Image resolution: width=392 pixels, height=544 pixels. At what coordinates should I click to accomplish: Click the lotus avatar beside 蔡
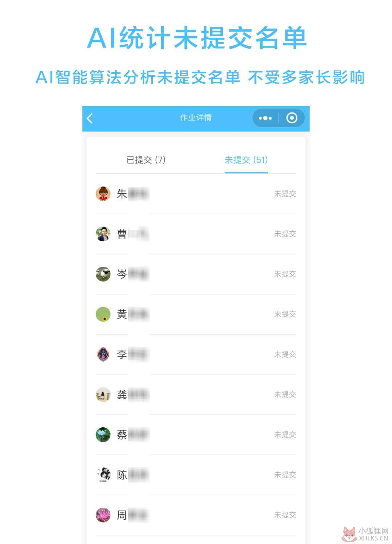(x=103, y=435)
